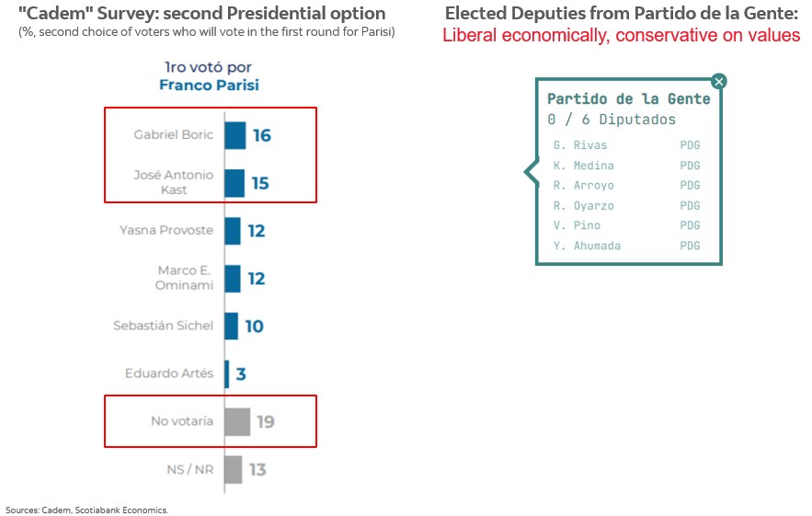The height and width of the screenshot is (516, 812).
Task: Select the gray NS / NR bar
Action: [x=234, y=470]
